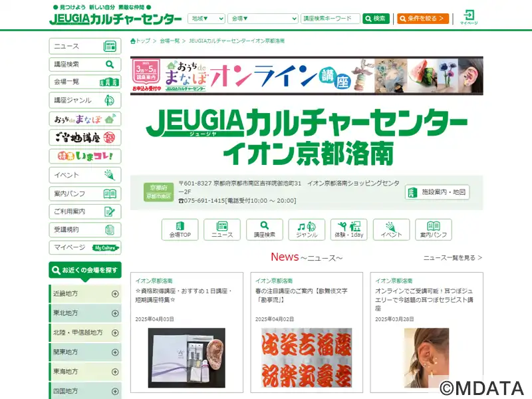Click the 案内パンフ book icon button

coord(434,229)
